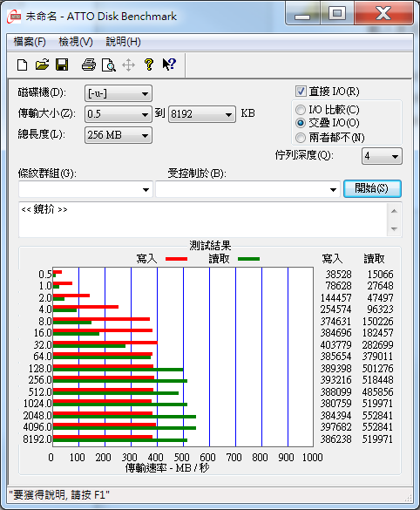This screenshot has width=420, height=510.
Task: Click the 開始(S) start button
Action: click(373, 188)
